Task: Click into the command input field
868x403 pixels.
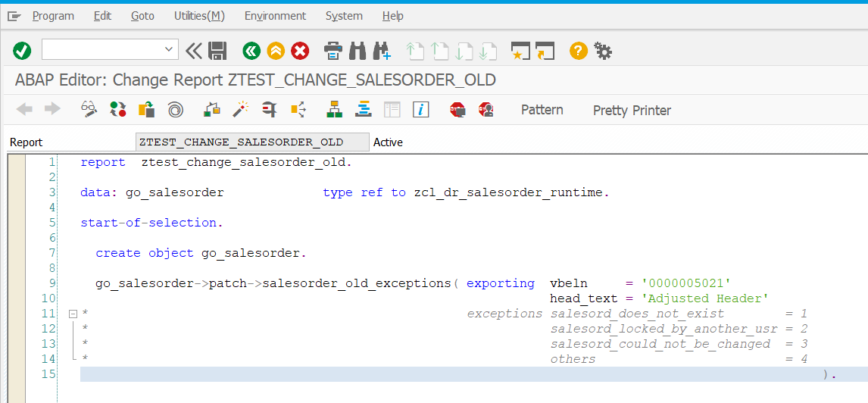Action: point(102,50)
